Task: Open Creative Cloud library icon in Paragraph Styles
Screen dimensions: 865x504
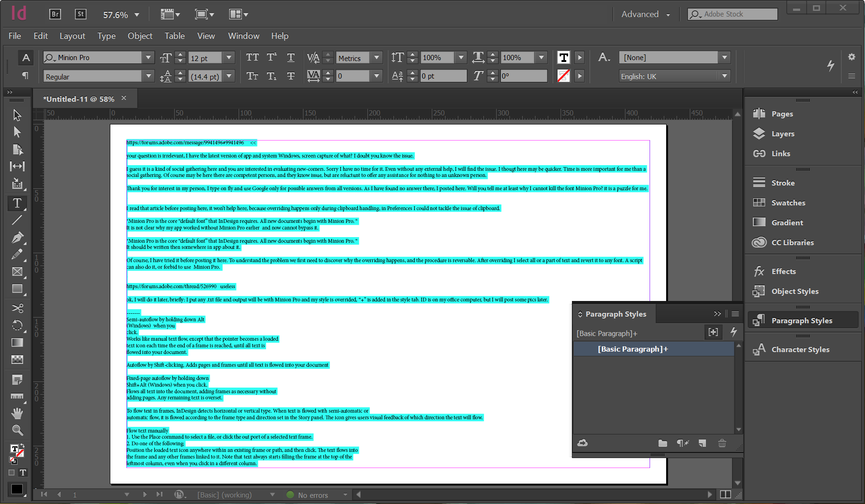Action: click(583, 443)
